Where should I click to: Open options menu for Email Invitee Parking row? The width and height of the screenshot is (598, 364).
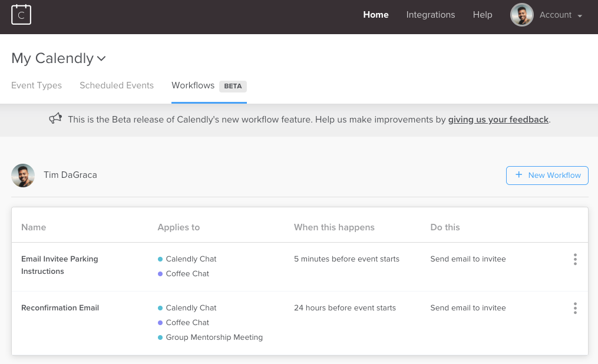[x=575, y=259]
